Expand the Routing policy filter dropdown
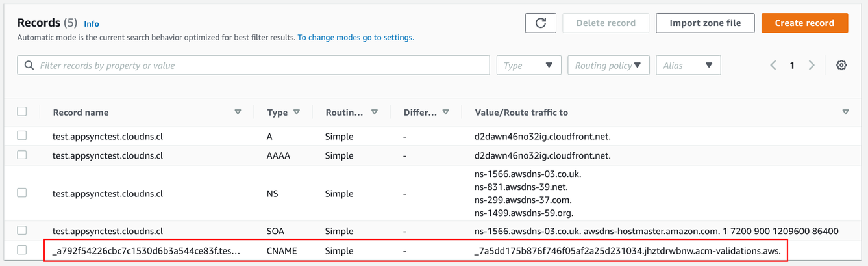Viewport: 868px width, 266px height. click(608, 65)
